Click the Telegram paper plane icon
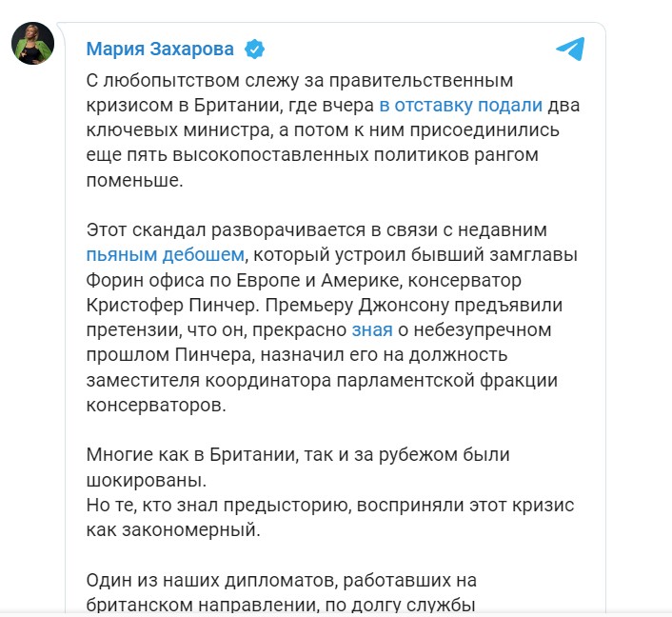The width and height of the screenshot is (672, 617). tap(570, 50)
